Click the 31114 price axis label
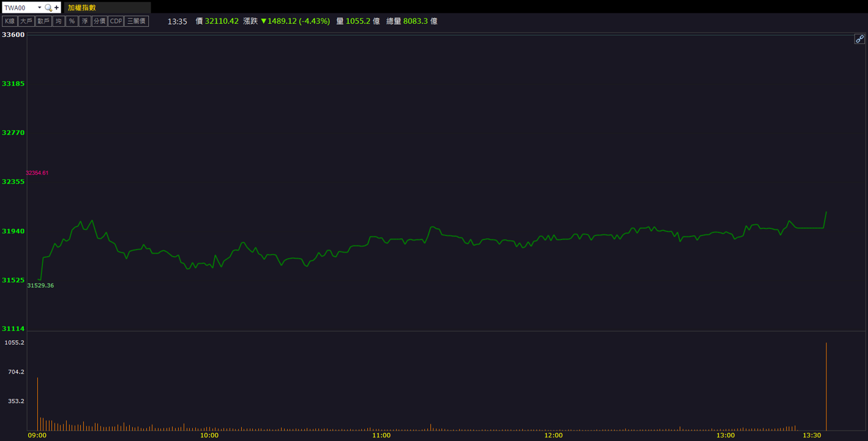 13,329
